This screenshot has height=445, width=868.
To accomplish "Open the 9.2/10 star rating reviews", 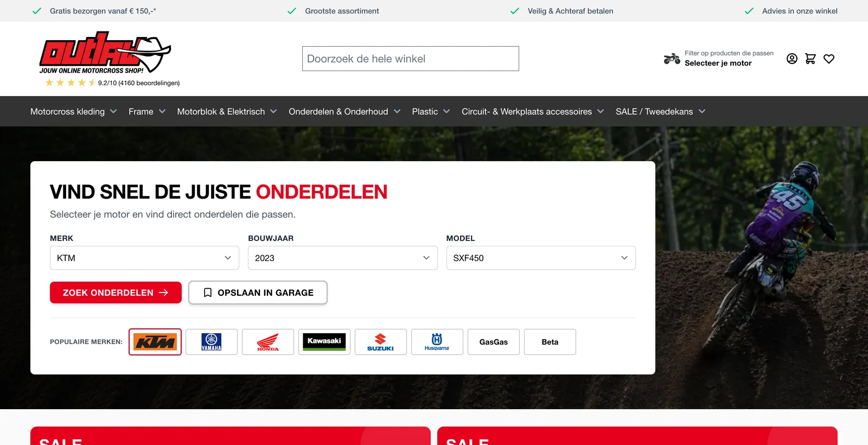I will 112,82.
